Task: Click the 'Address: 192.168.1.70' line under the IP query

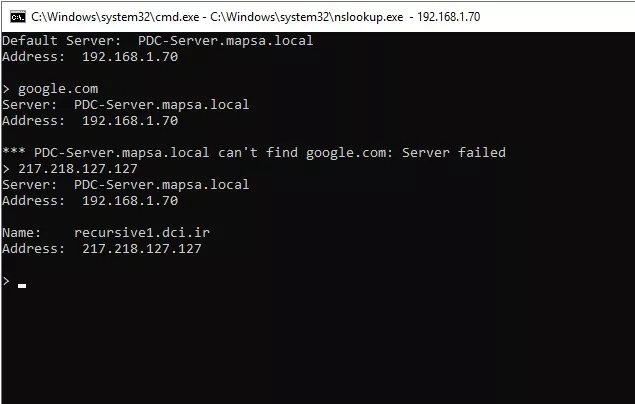Action: coord(90,200)
